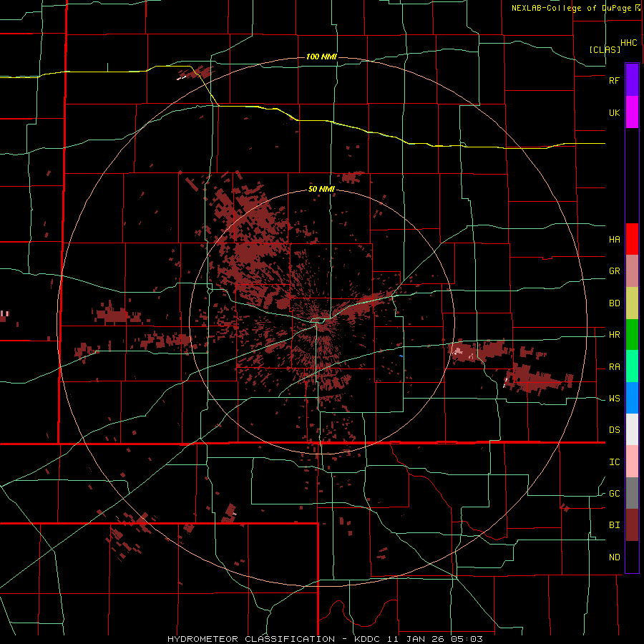Click the DS legend label
The height and width of the screenshot is (644, 644).
point(614,430)
